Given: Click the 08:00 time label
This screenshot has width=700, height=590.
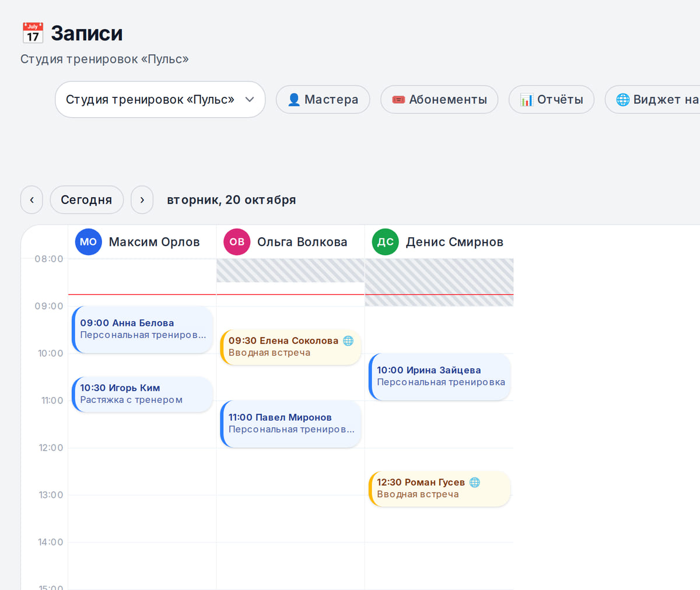Looking at the screenshot, I should coord(49,259).
